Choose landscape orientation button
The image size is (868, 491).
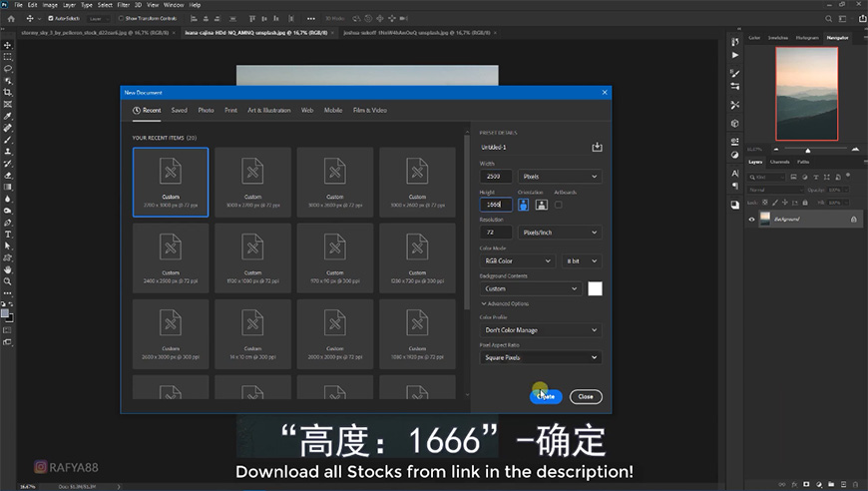[x=542, y=205]
